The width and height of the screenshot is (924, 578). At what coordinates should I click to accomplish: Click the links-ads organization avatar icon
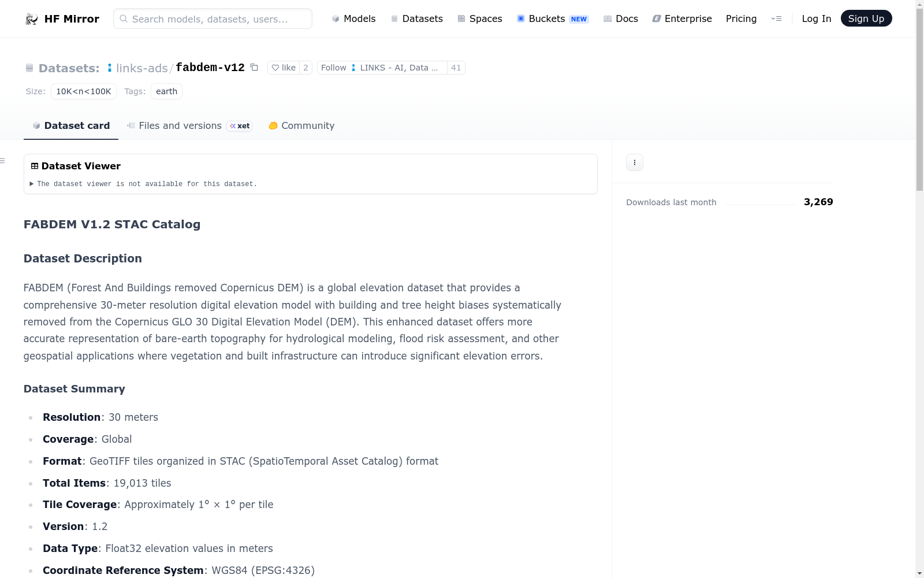point(110,68)
